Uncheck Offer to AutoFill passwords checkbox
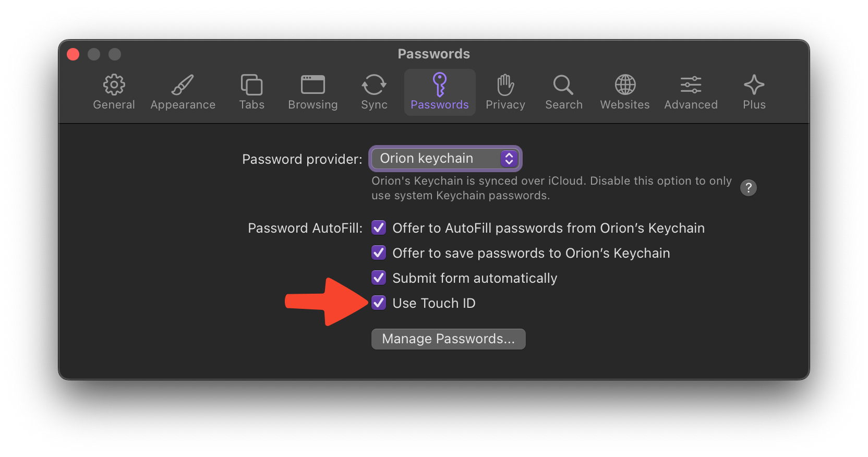Viewport: 868px width, 457px height. (379, 228)
